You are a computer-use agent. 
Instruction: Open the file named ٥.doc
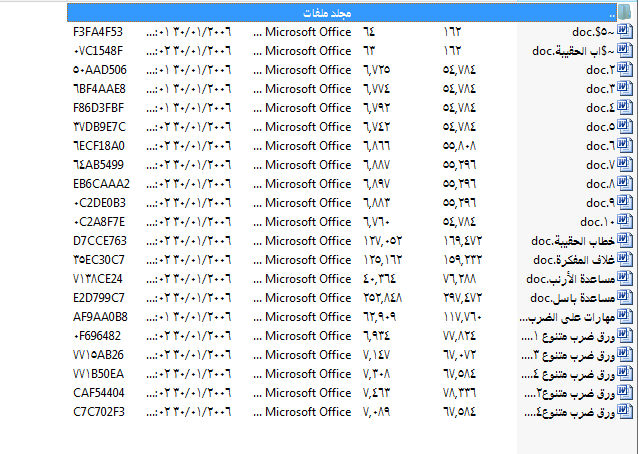pos(598,127)
